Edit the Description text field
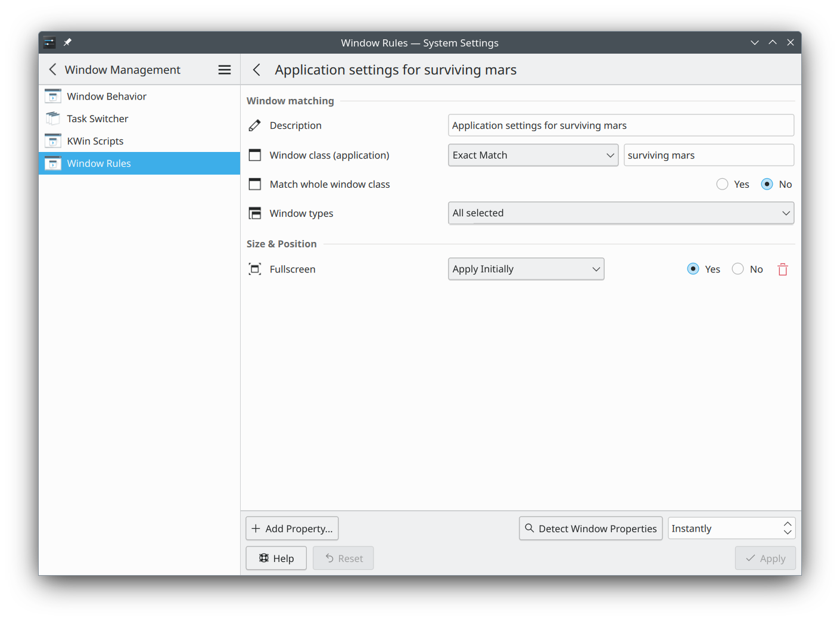Image resolution: width=840 pixels, height=621 pixels. pos(621,125)
